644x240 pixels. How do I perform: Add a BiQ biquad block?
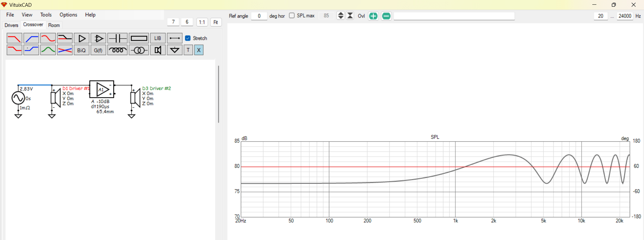82,50
